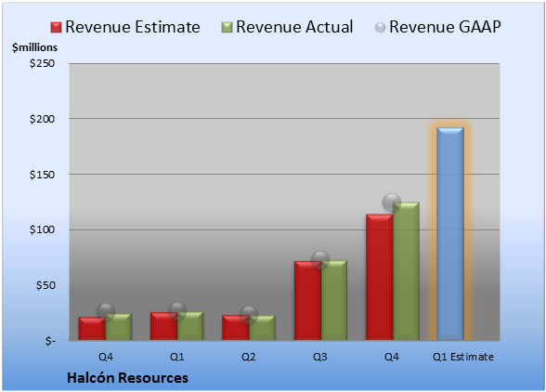The image size is (546, 392).
Task: Select the green Q1 Revenue Actual bar
Action: (190, 326)
